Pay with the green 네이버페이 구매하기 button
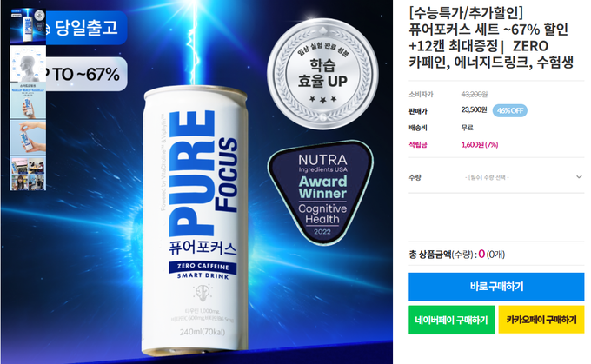 [451, 320]
